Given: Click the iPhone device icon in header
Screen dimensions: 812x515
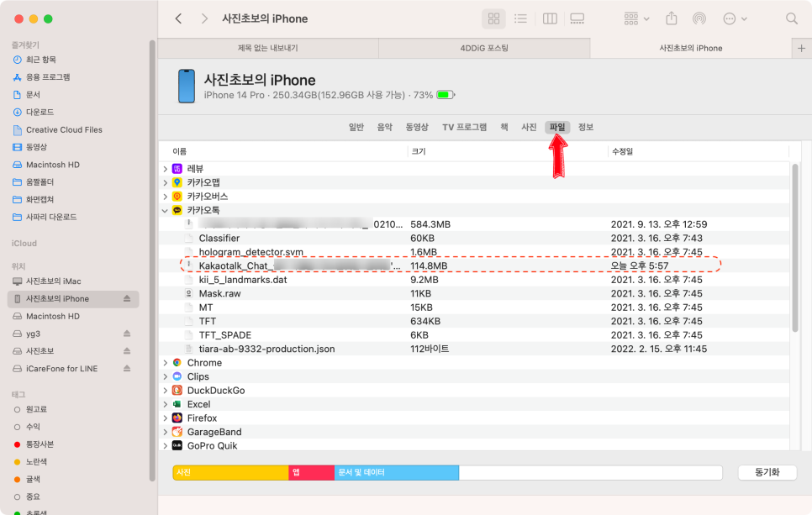Looking at the screenshot, I should (187, 86).
